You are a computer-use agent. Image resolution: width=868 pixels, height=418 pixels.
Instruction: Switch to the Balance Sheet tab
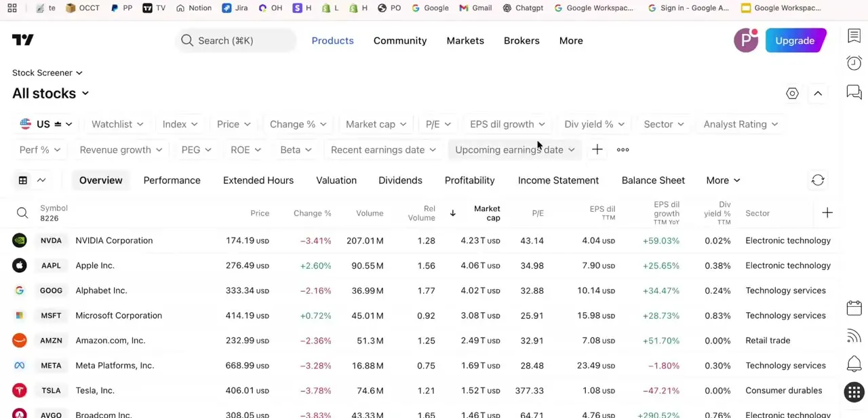653,180
